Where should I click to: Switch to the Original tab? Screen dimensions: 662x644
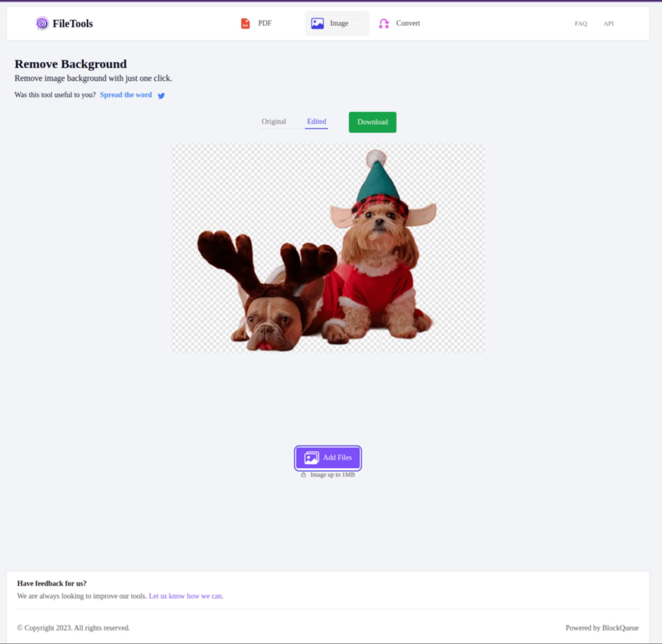274,121
